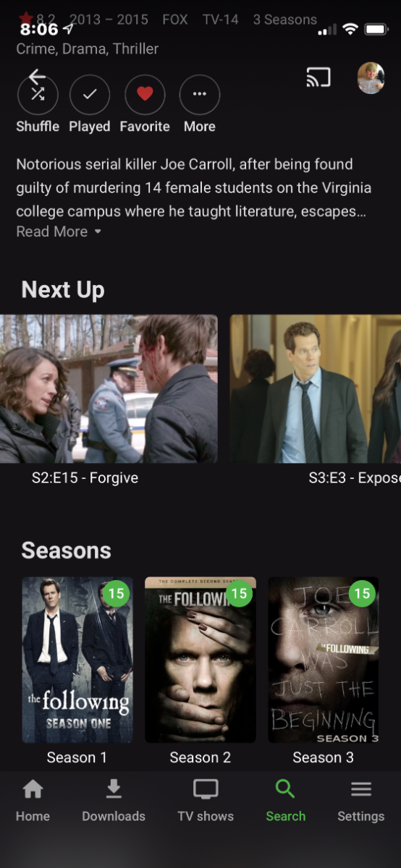
Task: Switch to the TV shows tab
Action: 206,801
